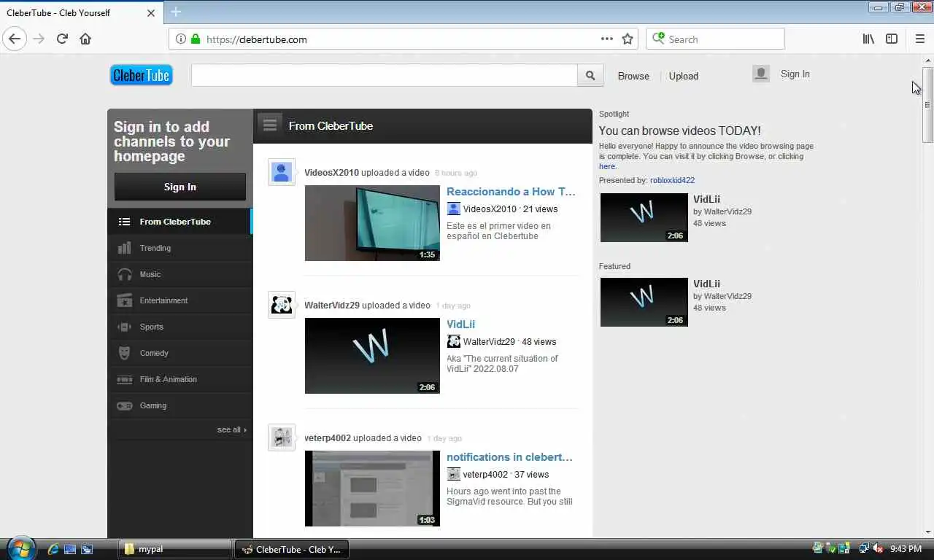This screenshot has width=934, height=560.
Task: Open the mypal folder in taskbar
Action: pos(175,549)
